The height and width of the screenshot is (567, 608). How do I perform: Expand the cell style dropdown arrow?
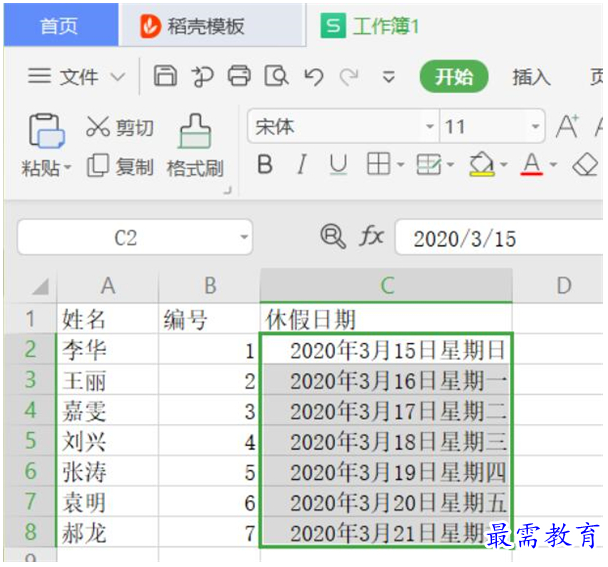pos(450,164)
